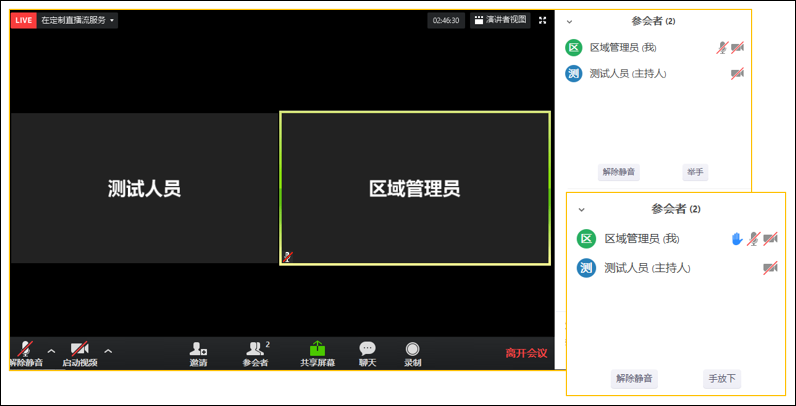Click 离开会议 to leave the meeting
This screenshot has height=406, width=796.
point(526,353)
